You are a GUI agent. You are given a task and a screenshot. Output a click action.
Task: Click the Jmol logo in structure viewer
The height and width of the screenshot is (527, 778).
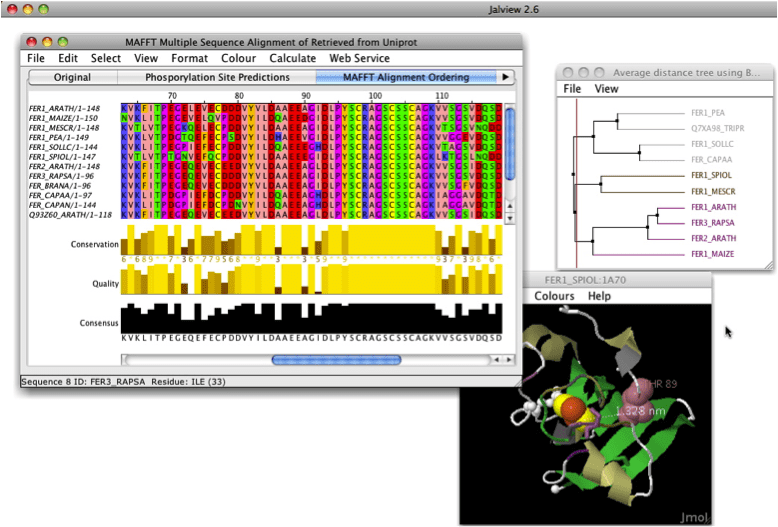(x=691, y=518)
